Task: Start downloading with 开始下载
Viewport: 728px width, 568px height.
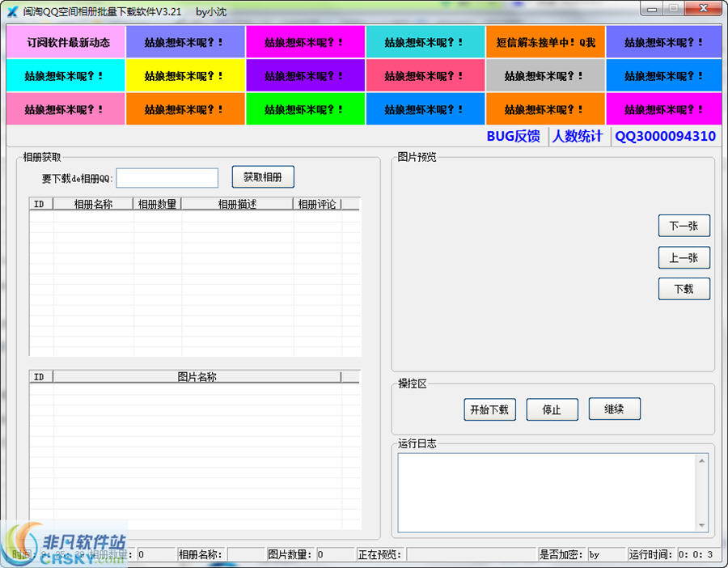Action: pyautogui.click(x=489, y=409)
